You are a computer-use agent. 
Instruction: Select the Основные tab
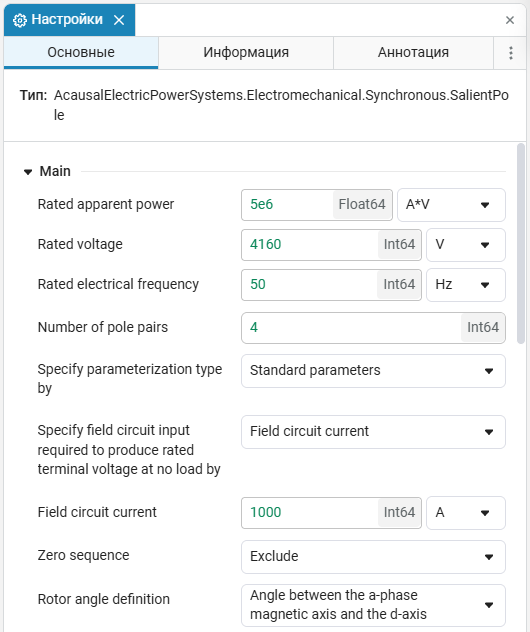point(81,52)
